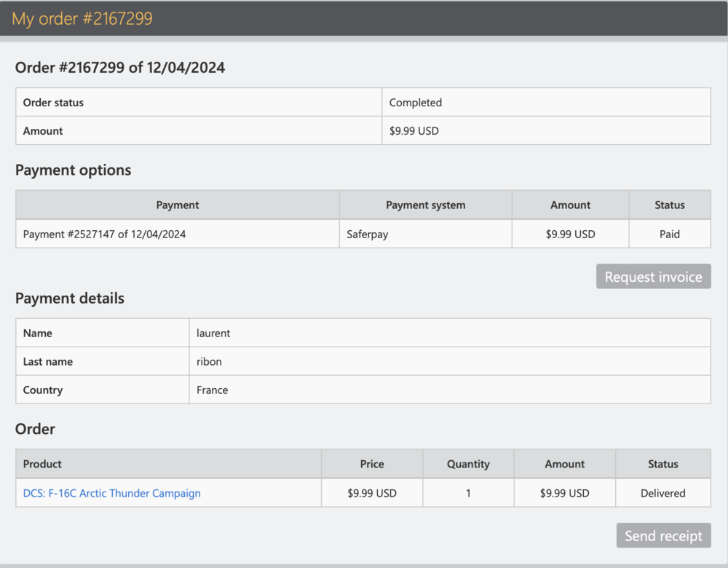Select the Completed order status value
The width and height of the screenshot is (728, 568).
tap(416, 103)
